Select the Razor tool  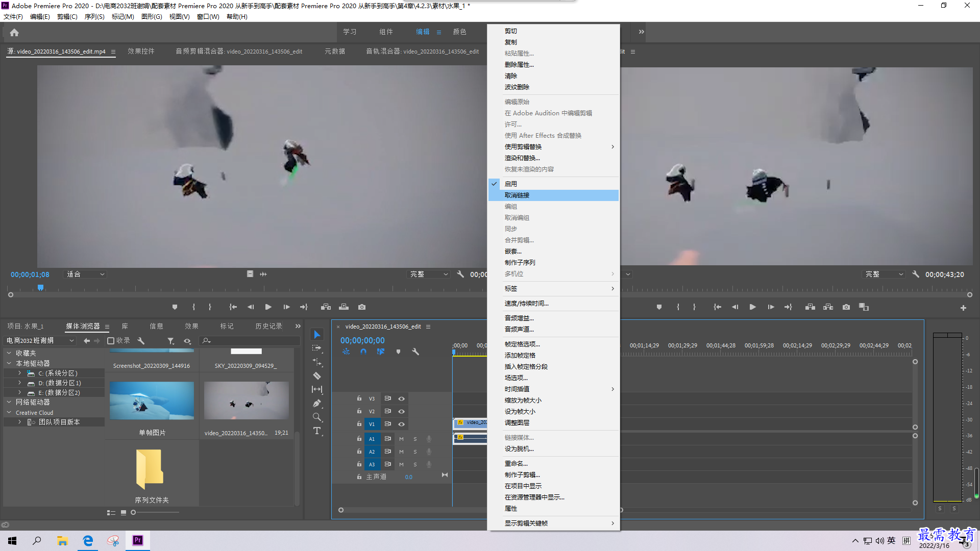tap(317, 375)
